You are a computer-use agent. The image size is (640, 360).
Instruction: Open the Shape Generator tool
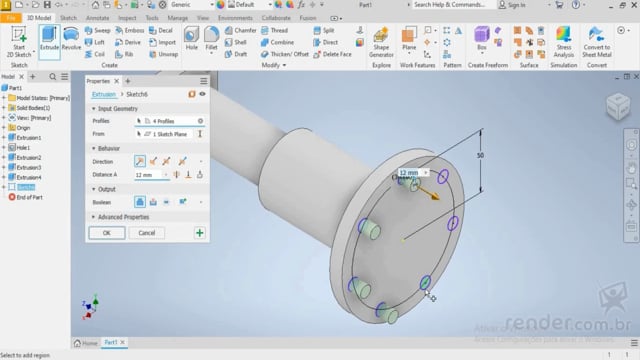381,42
